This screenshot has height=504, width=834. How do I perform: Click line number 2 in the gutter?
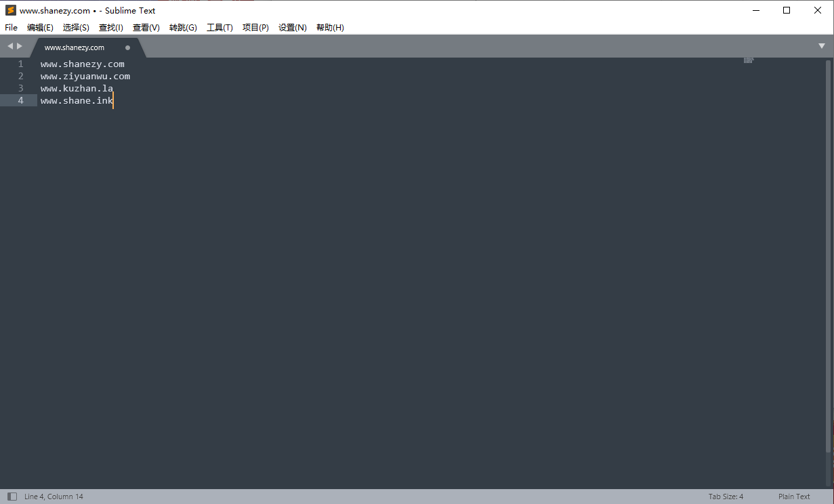[20, 76]
